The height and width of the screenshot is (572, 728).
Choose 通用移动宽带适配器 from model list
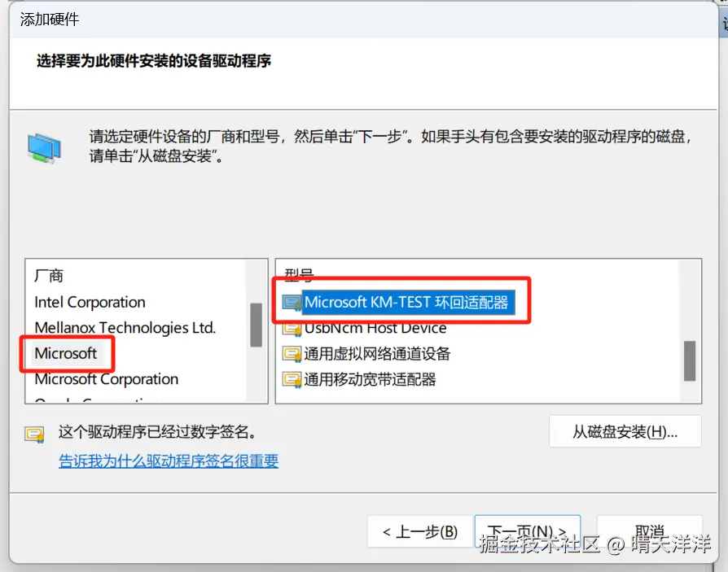(x=370, y=379)
